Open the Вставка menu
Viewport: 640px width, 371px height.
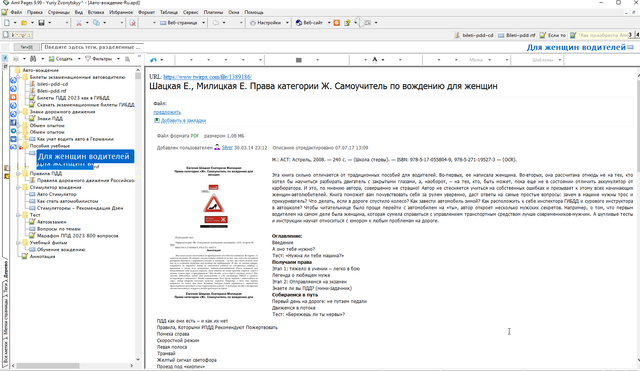coord(96,12)
